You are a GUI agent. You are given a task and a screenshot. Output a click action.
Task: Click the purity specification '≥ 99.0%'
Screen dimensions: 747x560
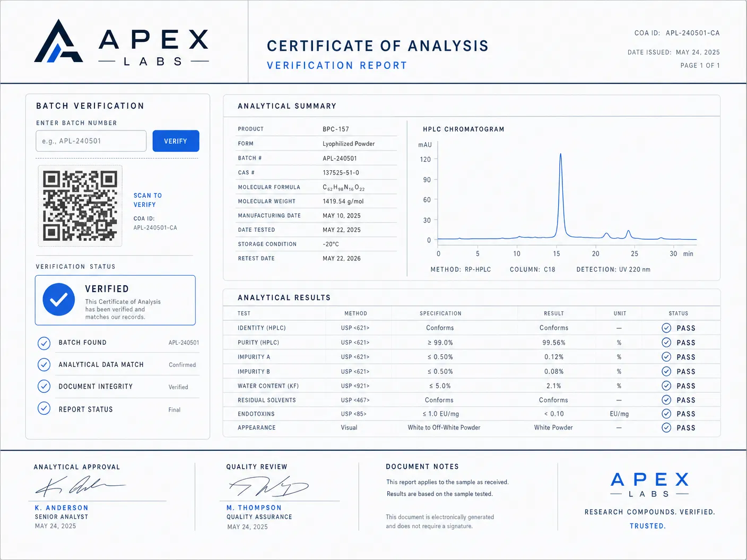click(x=440, y=343)
